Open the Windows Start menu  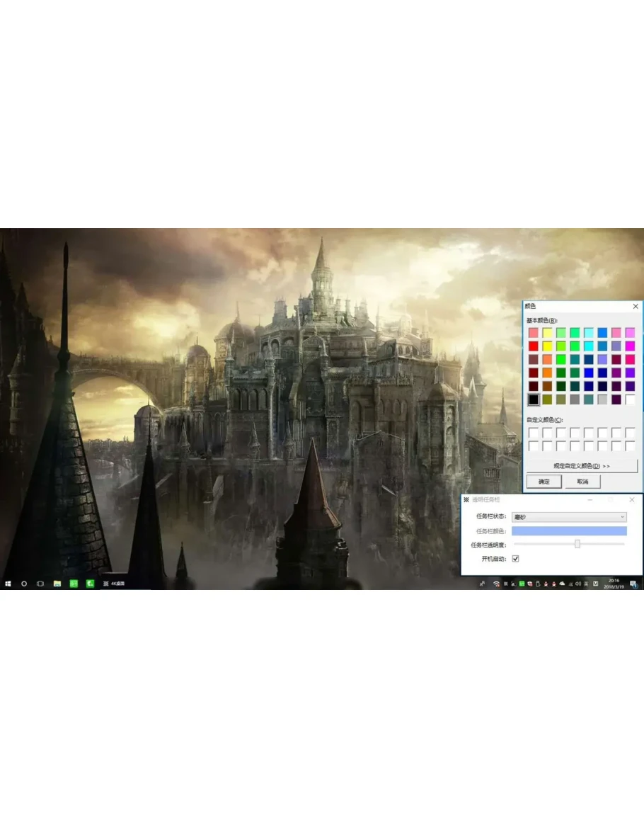click(x=8, y=584)
